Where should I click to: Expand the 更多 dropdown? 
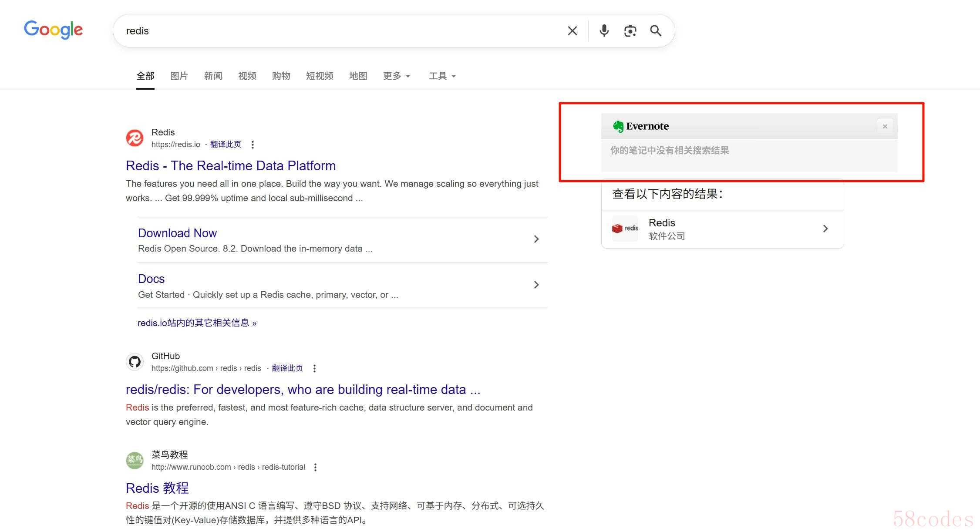point(396,76)
